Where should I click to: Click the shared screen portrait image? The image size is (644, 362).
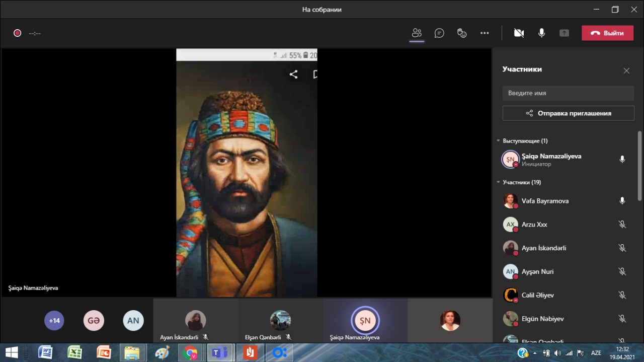tap(247, 179)
